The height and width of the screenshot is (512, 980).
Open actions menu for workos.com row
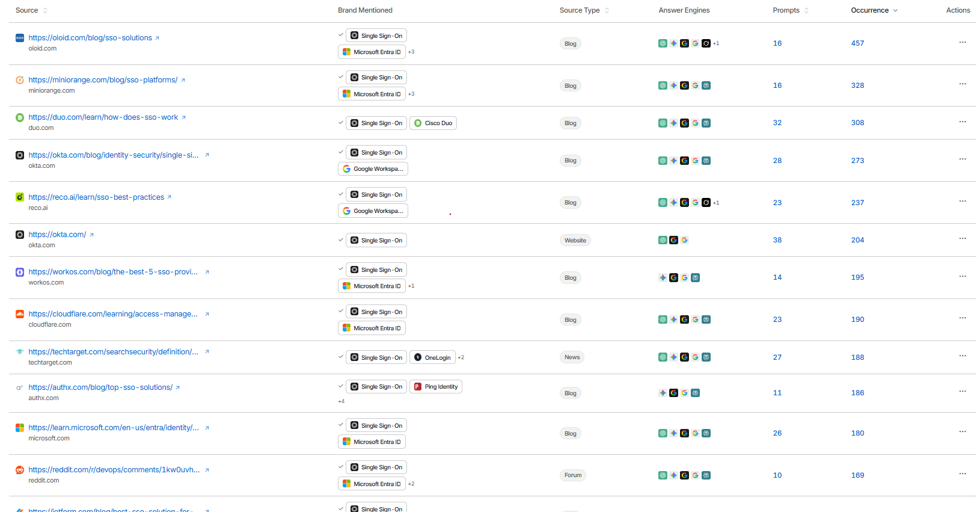coord(963,277)
